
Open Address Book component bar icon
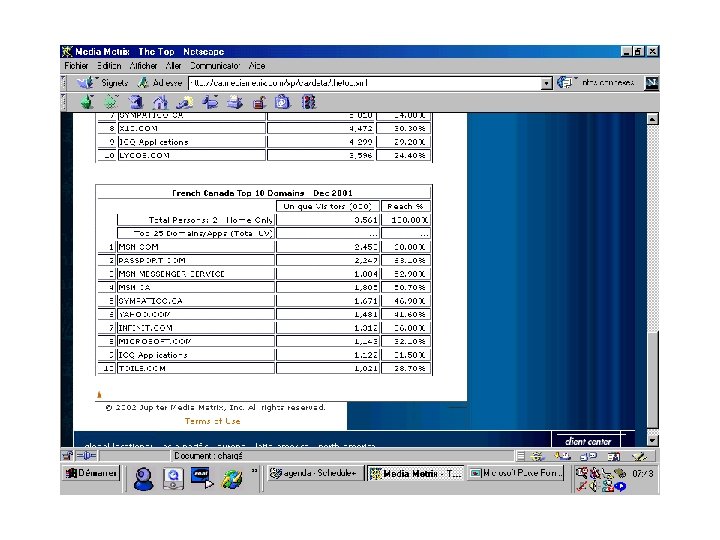(x=614, y=456)
